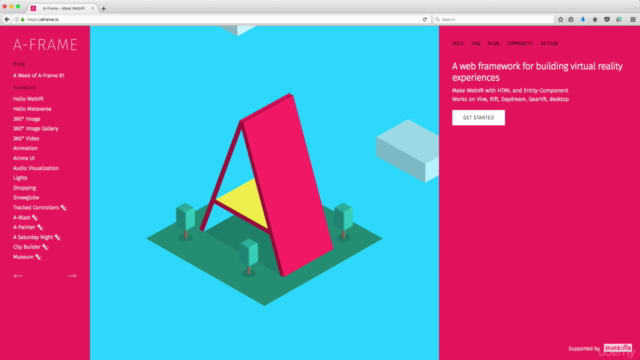640x360 pixels.
Task: Open the A-Painter example
Action: tap(28, 227)
